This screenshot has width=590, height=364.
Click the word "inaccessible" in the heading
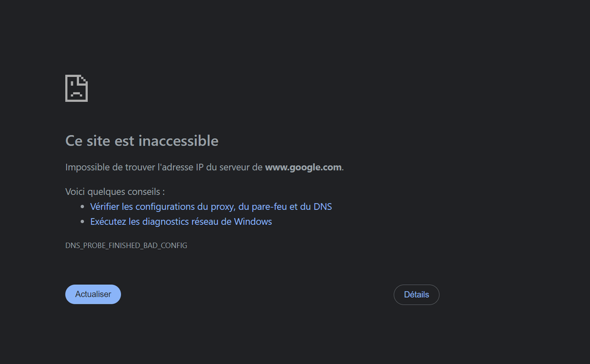click(x=178, y=141)
